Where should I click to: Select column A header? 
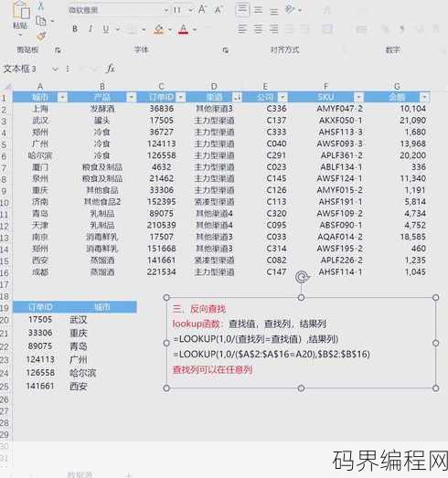(x=40, y=87)
